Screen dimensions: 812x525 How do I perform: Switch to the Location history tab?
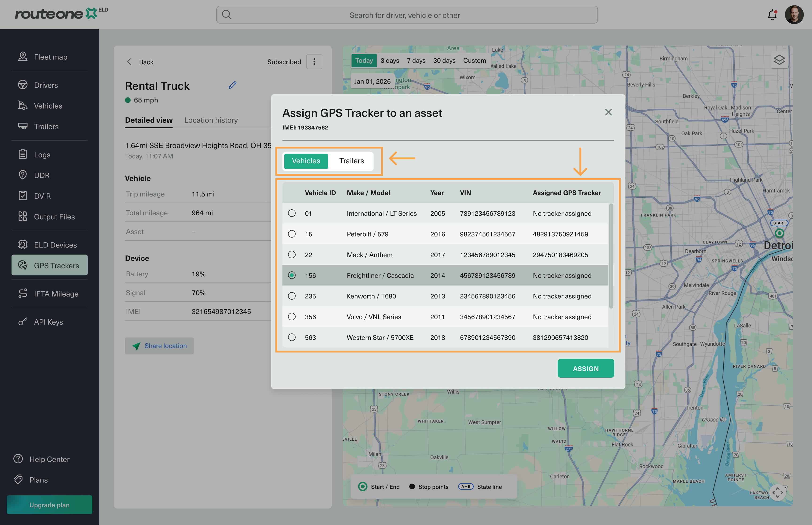tap(211, 120)
